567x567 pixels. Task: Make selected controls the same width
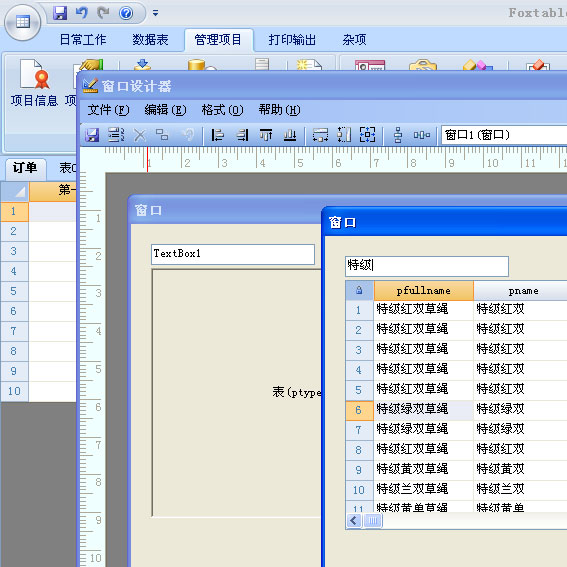click(x=320, y=135)
